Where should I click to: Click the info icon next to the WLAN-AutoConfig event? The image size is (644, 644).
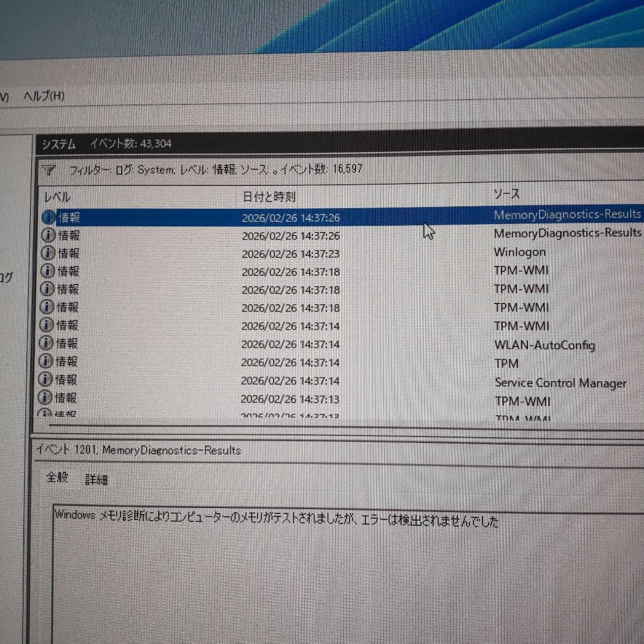click(48, 344)
